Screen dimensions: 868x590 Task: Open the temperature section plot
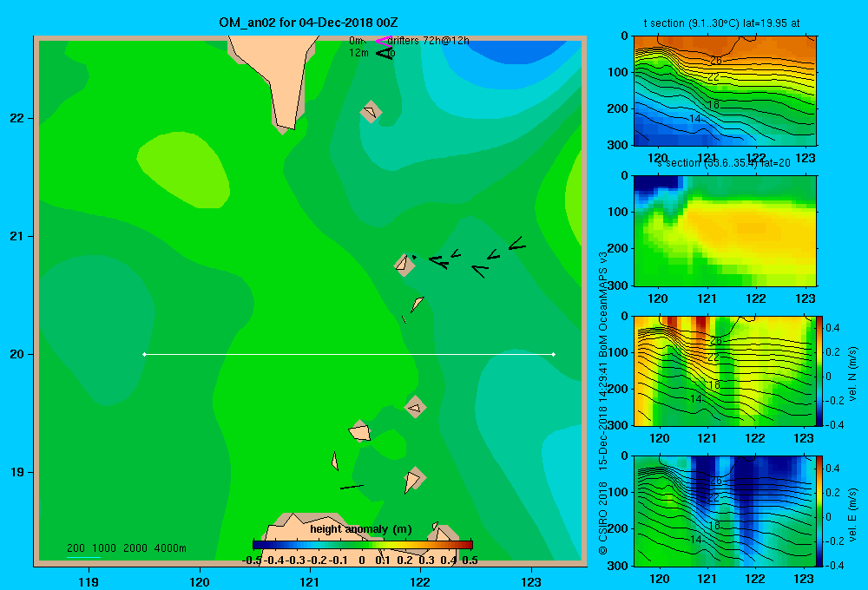tap(725, 91)
